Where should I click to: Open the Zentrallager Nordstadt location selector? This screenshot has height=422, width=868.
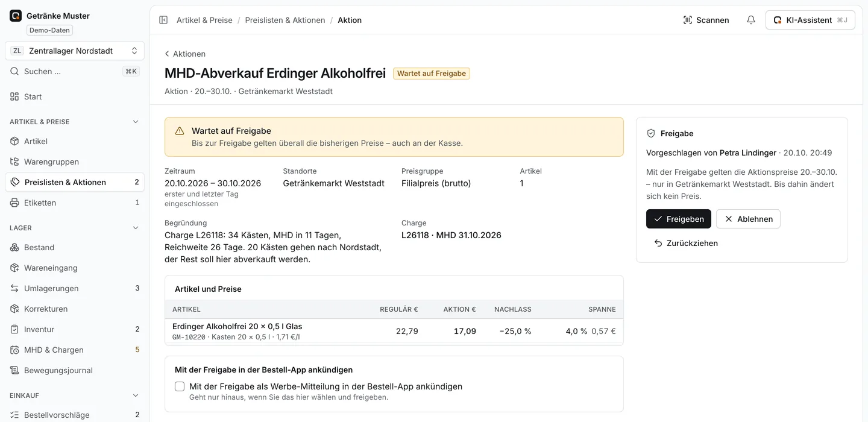coord(75,51)
